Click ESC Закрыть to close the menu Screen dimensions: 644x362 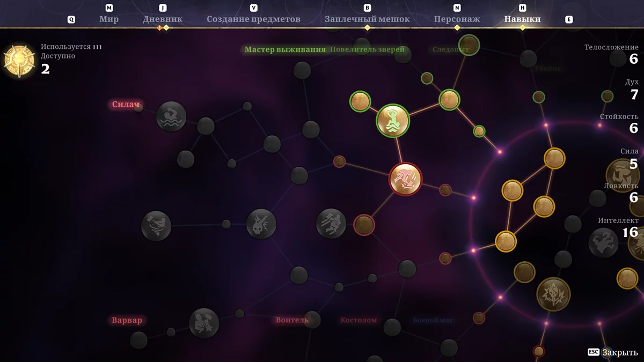coord(612,352)
